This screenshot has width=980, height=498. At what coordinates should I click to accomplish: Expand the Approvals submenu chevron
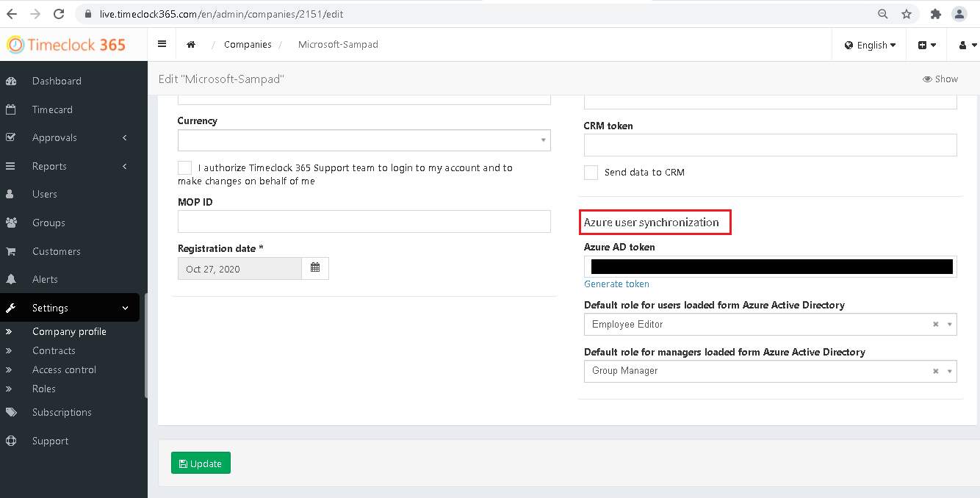click(x=125, y=137)
